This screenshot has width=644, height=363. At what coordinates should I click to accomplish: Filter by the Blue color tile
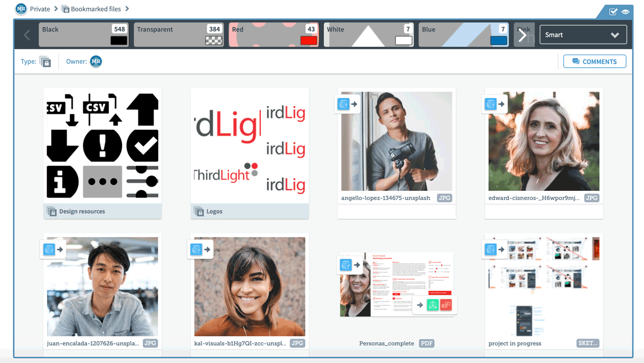tap(464, 34)
